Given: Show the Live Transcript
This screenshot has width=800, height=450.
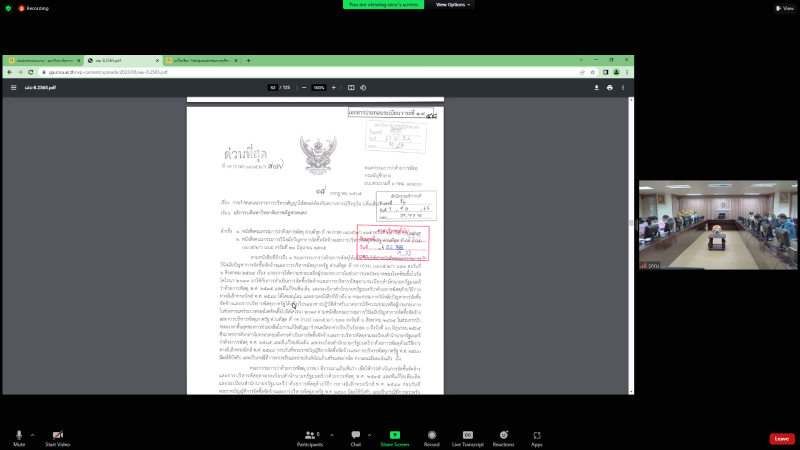Looking at the screenshot, I should click(x=467, y=436).
